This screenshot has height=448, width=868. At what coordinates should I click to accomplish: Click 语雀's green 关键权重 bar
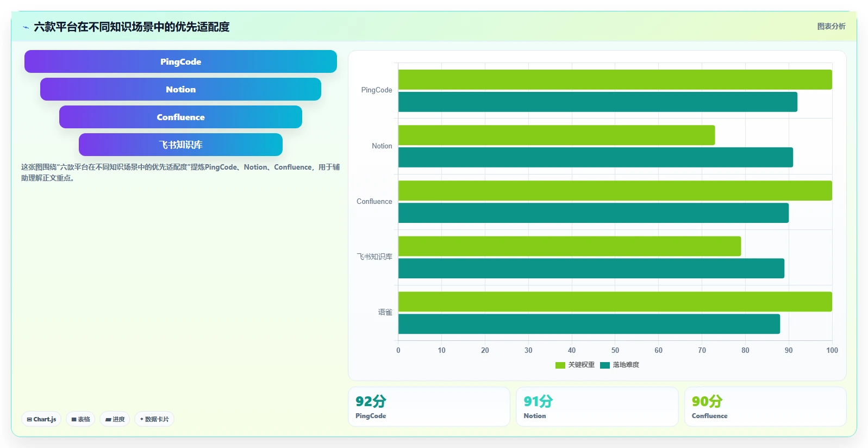(615, 301)
